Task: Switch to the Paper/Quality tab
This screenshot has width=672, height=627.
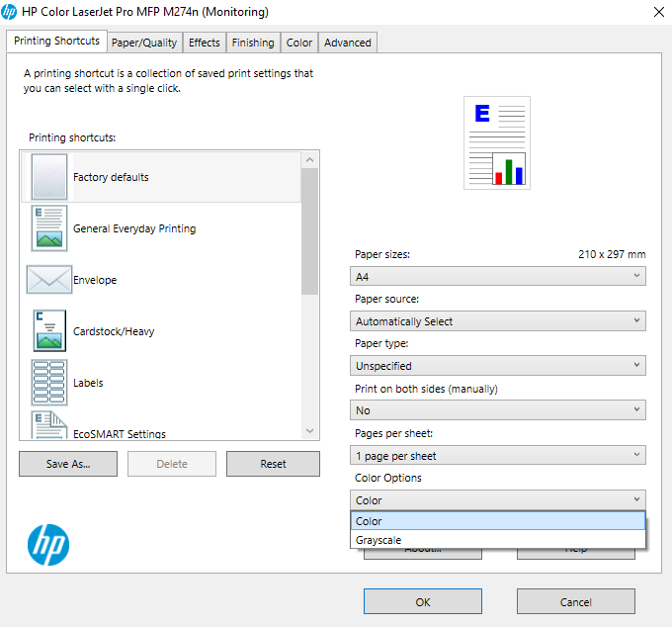Action: click(144, 43)
